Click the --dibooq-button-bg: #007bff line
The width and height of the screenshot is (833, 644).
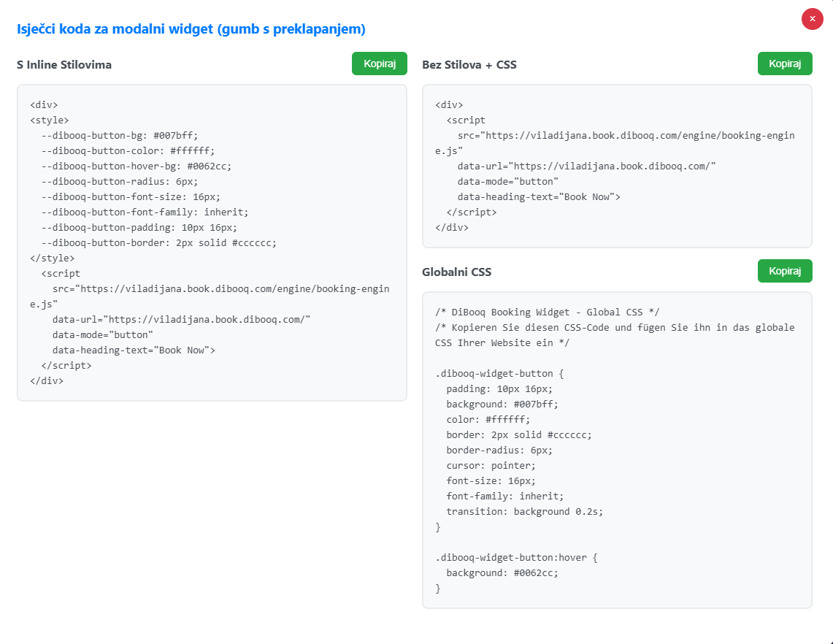point(120,136)
